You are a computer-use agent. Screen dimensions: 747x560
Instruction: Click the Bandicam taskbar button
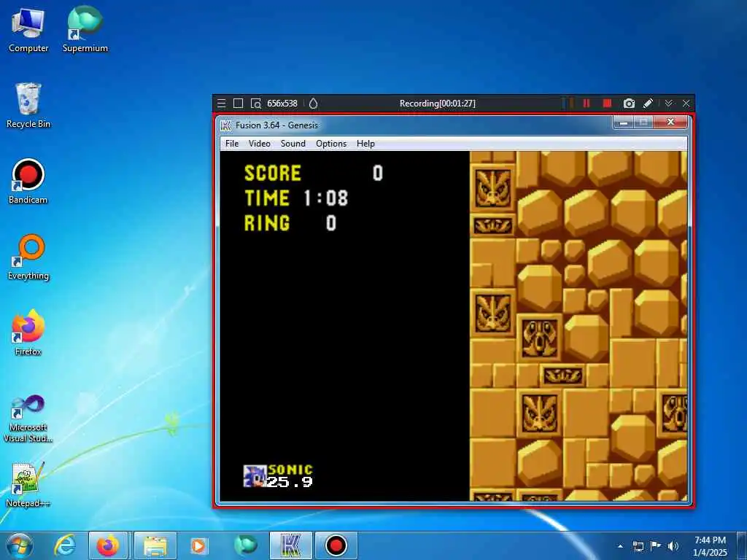tap(336, 545)
